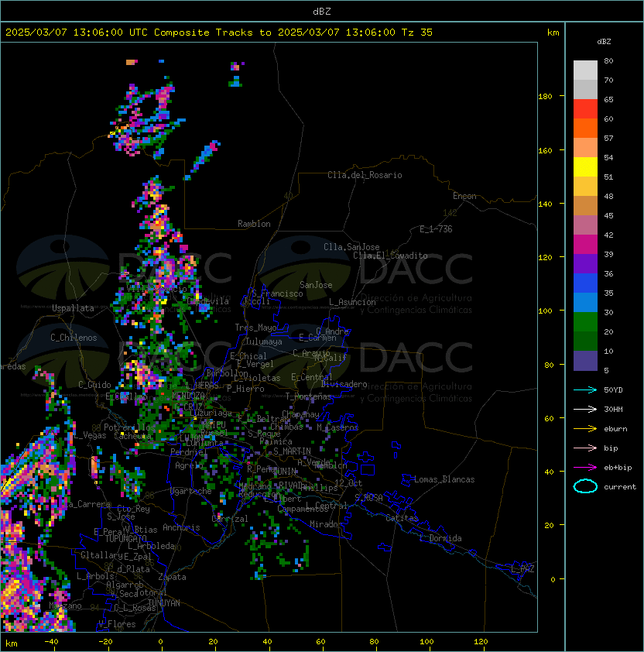Image resolution: width=644 pixels, height=652 pixels.
Task: Click the 'Catitas' map label
Action: click(x=402, y=518)
